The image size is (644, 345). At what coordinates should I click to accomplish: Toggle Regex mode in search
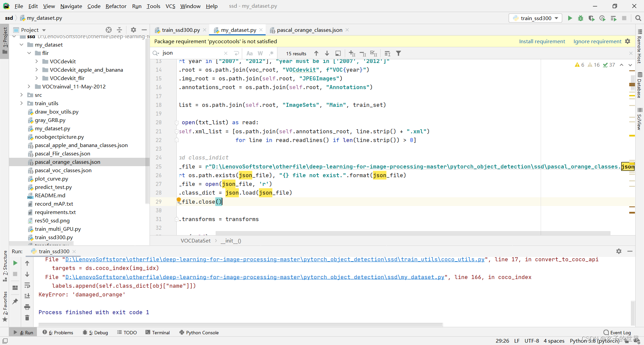click(x=271, y=53)
